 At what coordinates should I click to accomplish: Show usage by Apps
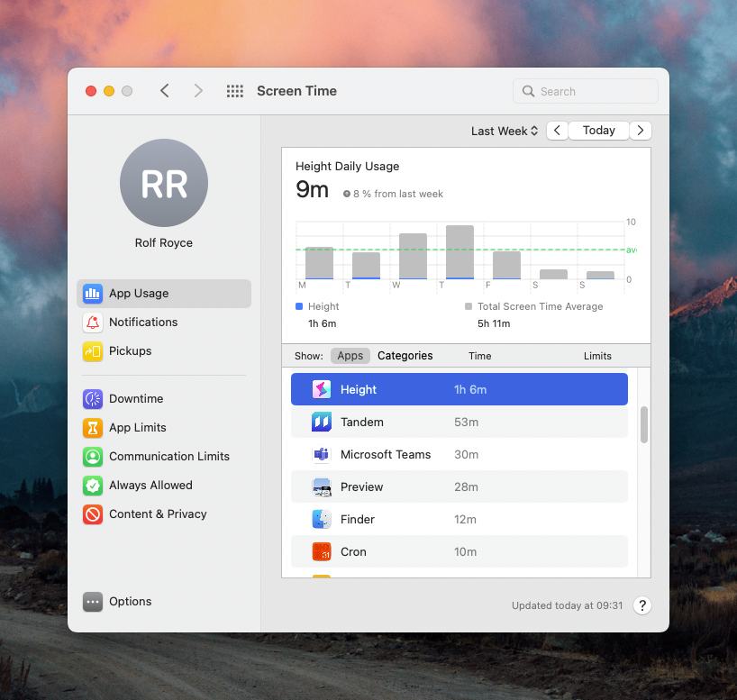[x=350, y=356]
